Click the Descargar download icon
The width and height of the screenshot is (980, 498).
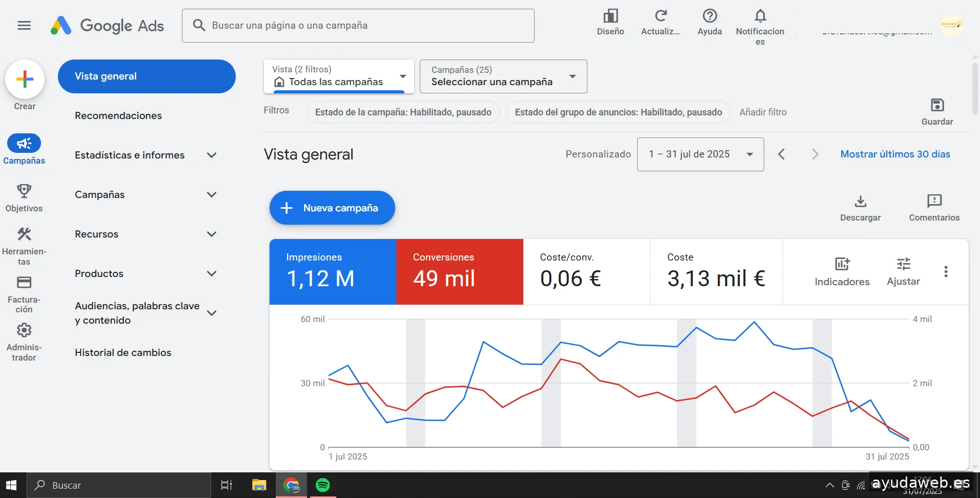pos(860,201)
